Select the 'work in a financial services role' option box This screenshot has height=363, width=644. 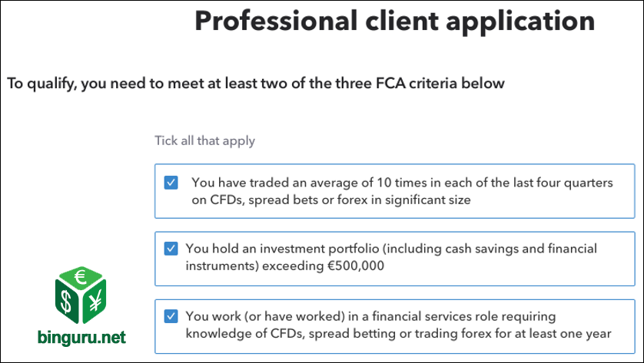395,326
